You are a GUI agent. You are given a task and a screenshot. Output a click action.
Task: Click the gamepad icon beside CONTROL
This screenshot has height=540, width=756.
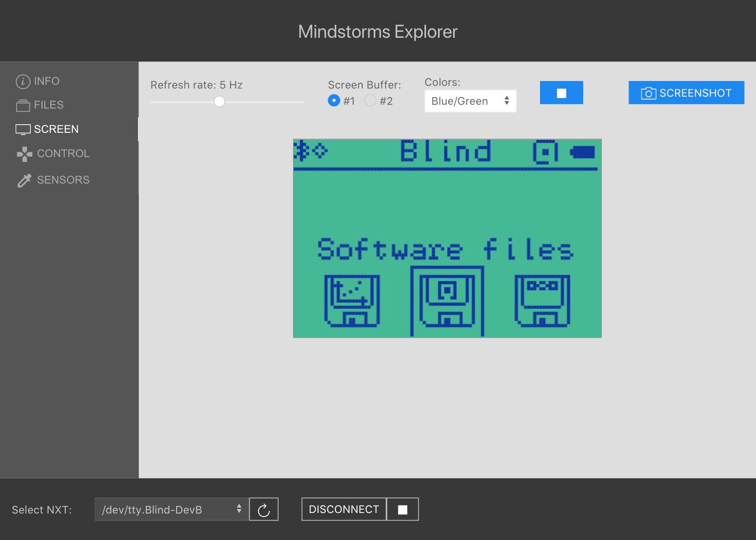[x=24, y=154]
